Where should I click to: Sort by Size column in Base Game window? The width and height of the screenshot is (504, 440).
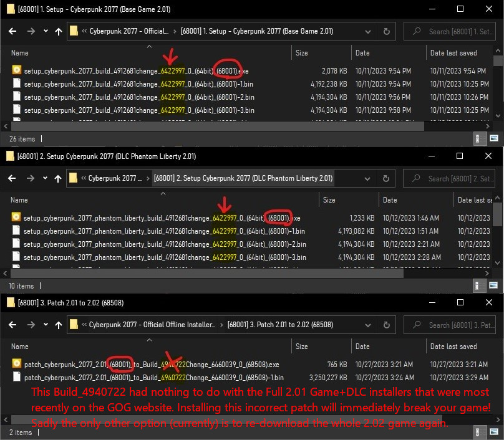click(x=301, y=53)
